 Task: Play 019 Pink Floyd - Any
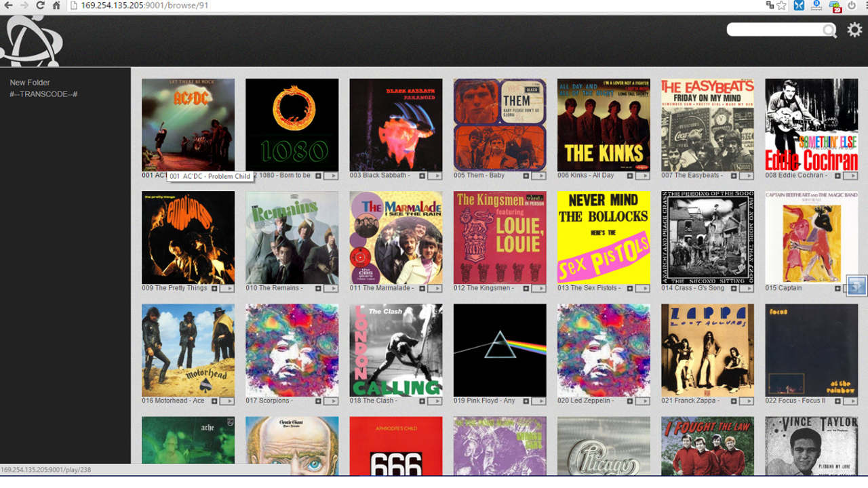pyautogui.click(x=538, y=401)
